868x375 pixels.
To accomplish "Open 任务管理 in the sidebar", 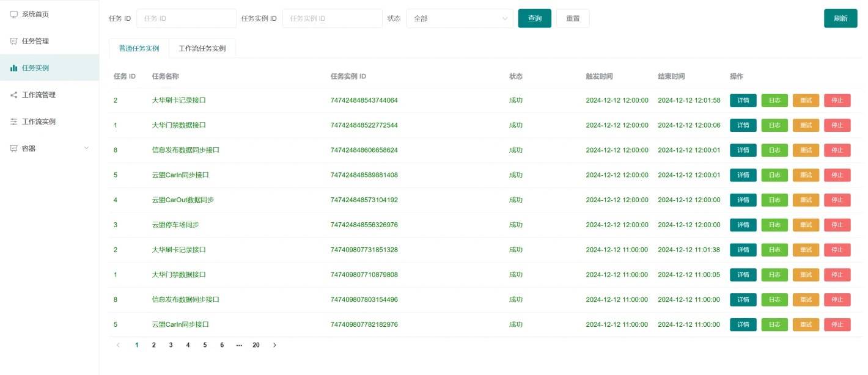I will [50, 41].
